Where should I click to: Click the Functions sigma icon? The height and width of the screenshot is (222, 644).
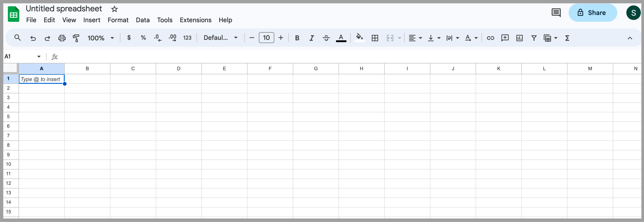[567, 38]
